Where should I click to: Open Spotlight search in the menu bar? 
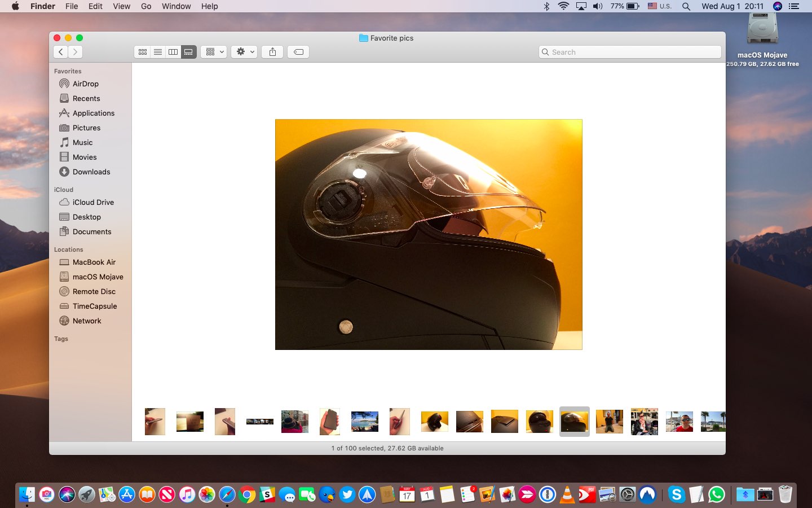(x=686, y=6)
